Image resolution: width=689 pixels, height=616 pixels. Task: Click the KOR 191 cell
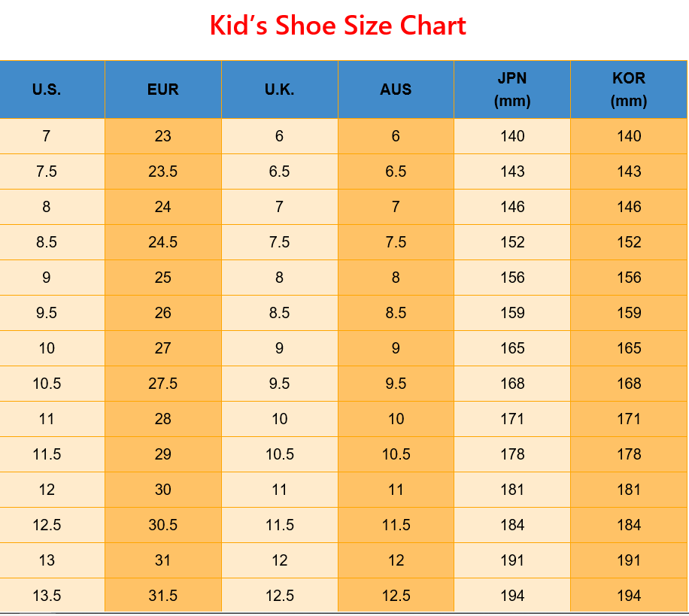[x=629, y=560]
